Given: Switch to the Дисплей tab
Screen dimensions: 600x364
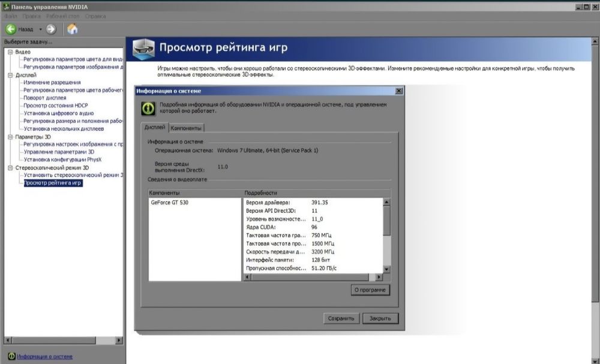Looking at the screenshot, I should tap(155, 127).
